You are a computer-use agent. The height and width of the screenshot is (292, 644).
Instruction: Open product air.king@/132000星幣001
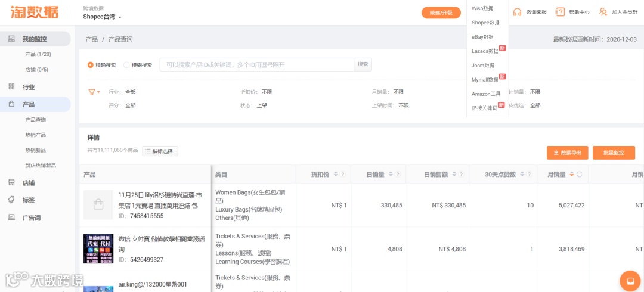[153, 284]
